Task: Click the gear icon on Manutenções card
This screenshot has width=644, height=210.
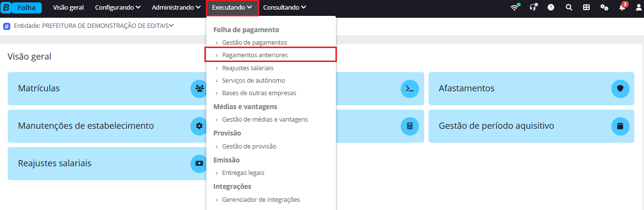Action: coord(199,126)
